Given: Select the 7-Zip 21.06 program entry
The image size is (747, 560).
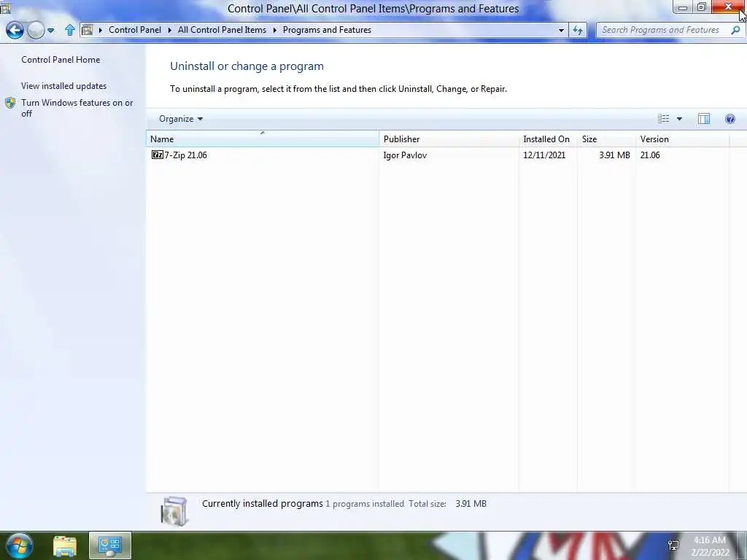Looking at the screenshot, I should (185, 155).
